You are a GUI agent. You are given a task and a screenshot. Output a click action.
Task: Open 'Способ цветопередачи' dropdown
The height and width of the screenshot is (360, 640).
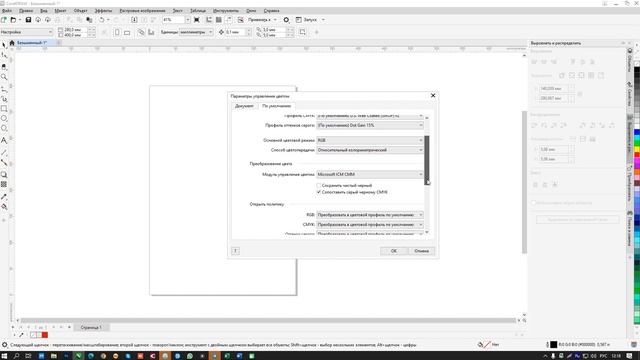[x=370, y=150]
